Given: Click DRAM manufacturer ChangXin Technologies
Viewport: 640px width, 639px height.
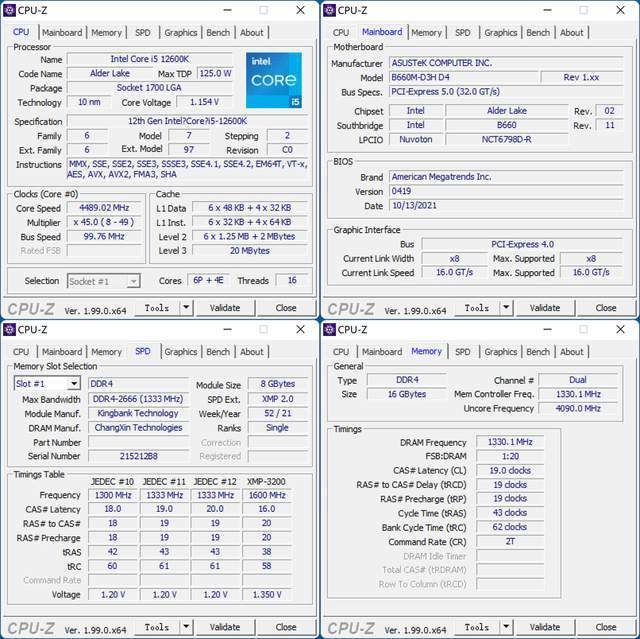Looking at the screenshot, I should [138, 428].
